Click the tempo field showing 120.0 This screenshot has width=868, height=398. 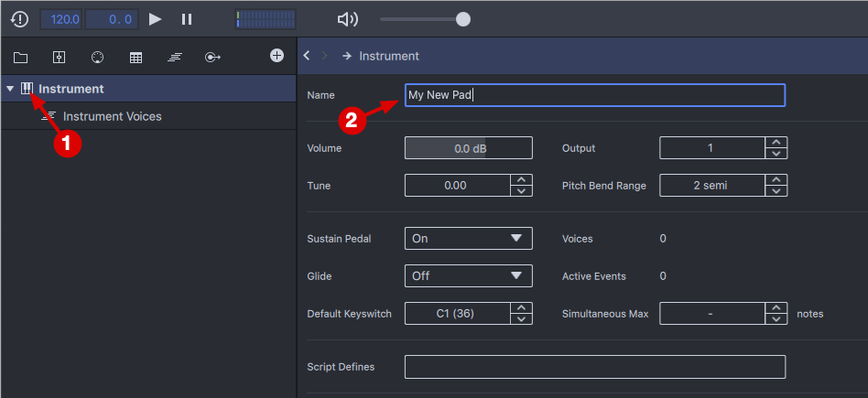(61, 19)
